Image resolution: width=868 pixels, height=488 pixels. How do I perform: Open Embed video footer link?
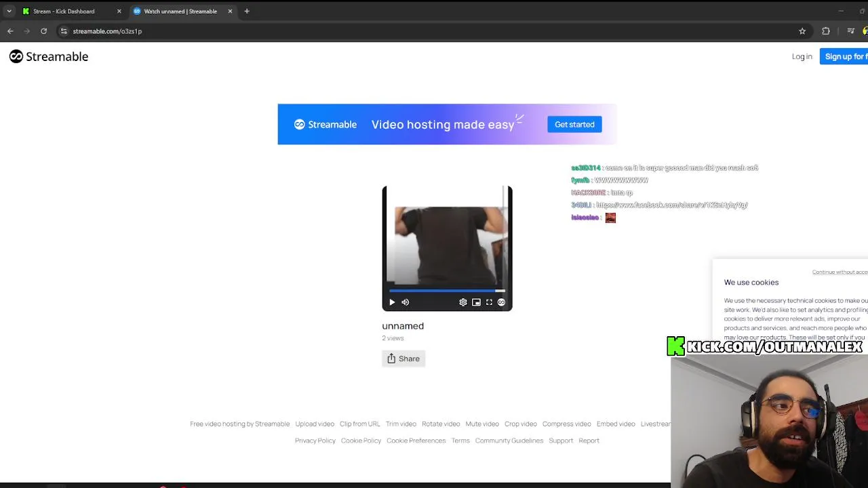[616, 424]
